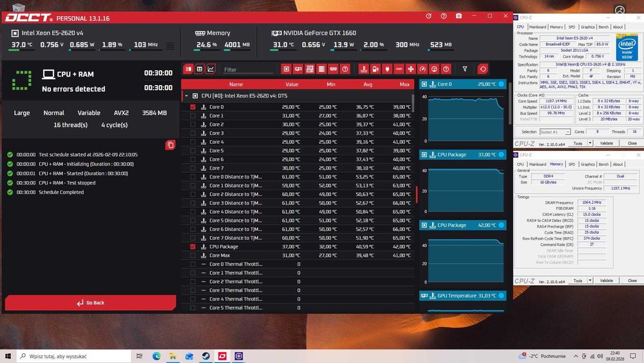Check the Core Max row checkbox
Image resolution: width=644 pixels, height=363 pixels.
193,255
